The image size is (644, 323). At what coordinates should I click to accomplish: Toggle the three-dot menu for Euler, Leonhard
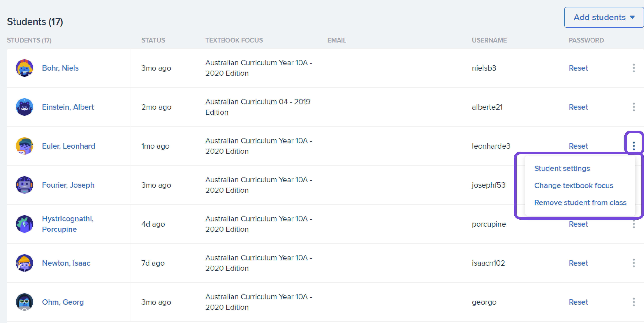point(634,146)
